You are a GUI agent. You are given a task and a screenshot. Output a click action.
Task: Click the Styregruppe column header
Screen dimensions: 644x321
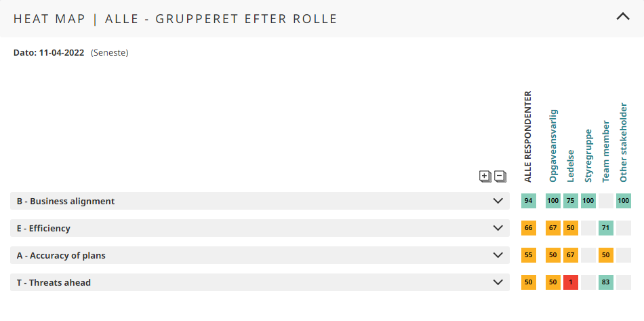(x=588, y=155)
